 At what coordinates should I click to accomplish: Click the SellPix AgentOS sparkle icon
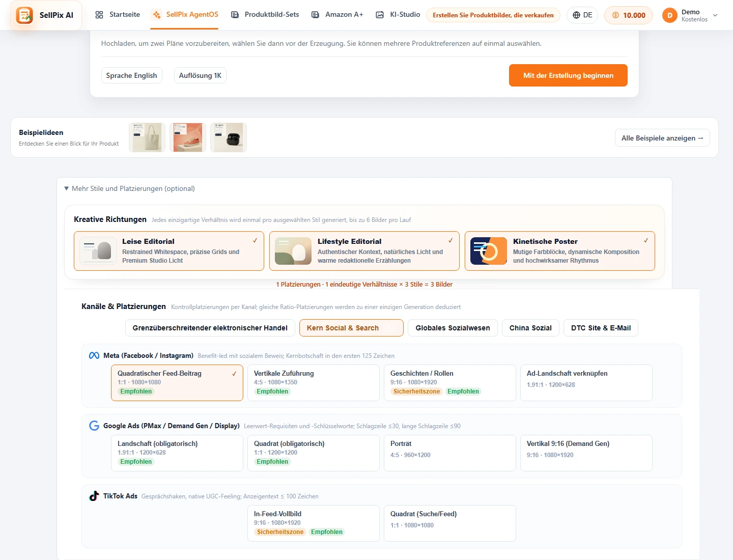pos(157,15)
